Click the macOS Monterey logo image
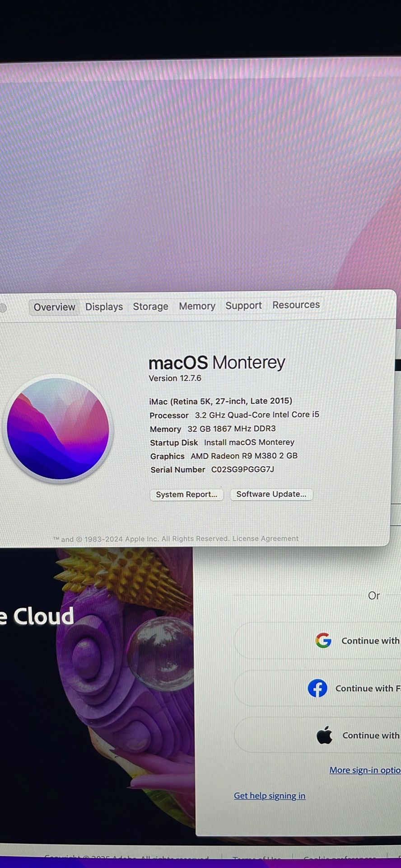The image size is (401, 868). 58,429
